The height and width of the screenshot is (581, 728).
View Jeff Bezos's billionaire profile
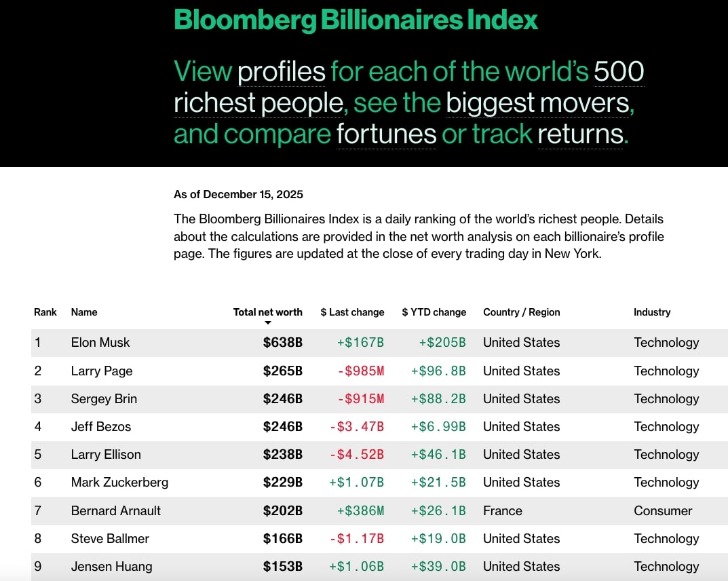[x=101, y=427]
